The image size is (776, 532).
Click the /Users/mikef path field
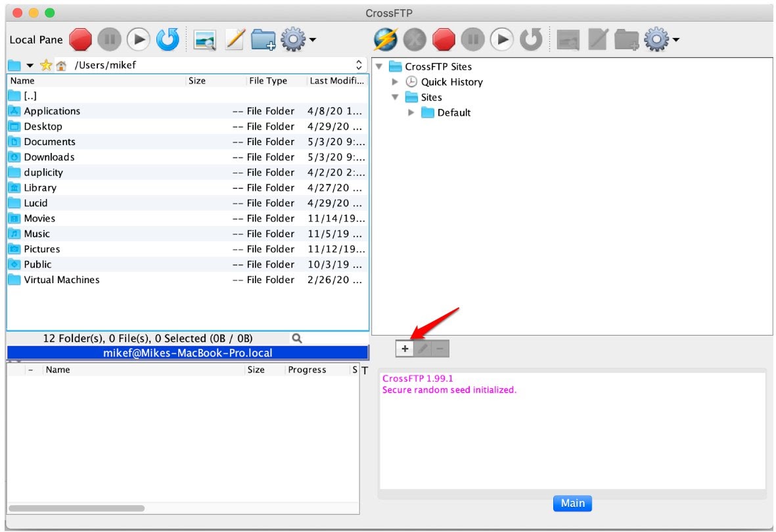(210, 65)
